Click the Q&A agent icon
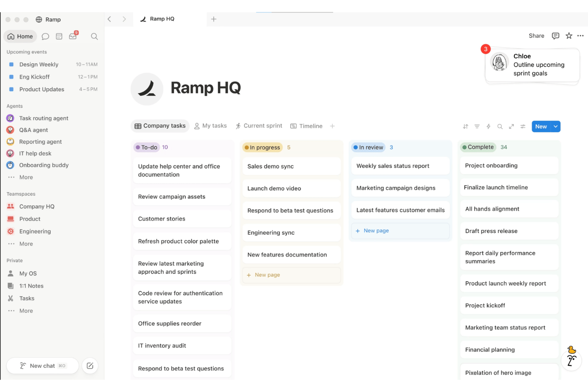 pos(11,130)
